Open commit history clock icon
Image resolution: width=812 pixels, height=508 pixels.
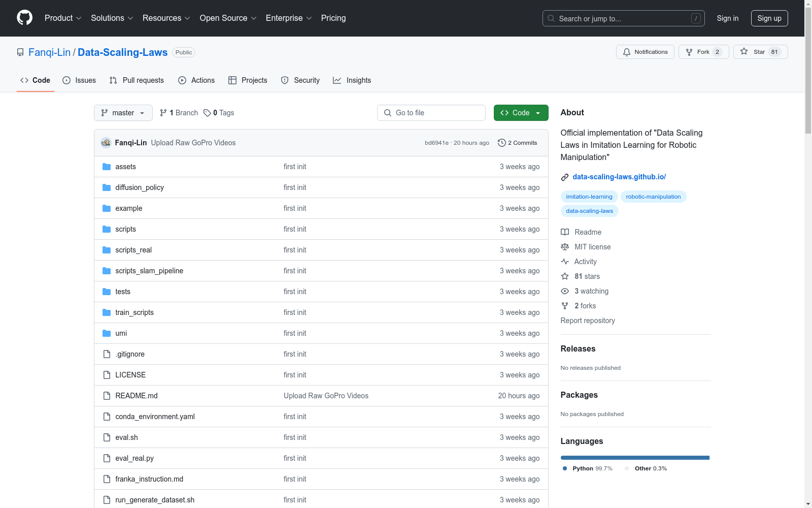click(x=501, y=143)
